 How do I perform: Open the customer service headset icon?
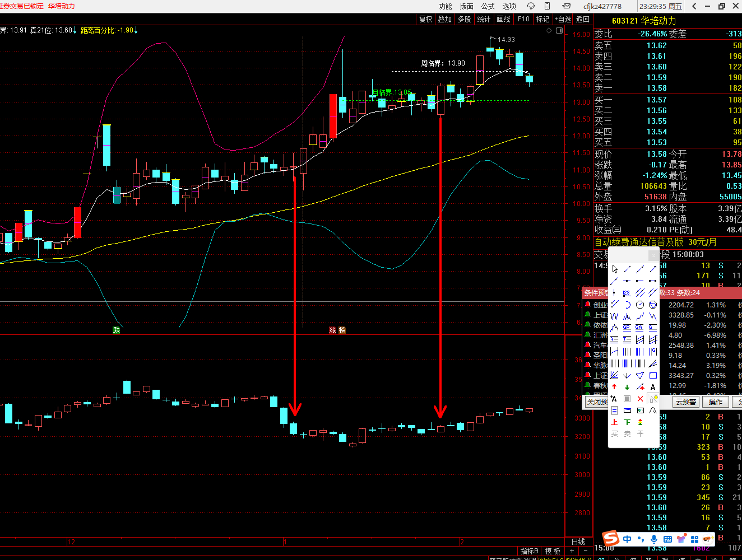coord(530,6)
